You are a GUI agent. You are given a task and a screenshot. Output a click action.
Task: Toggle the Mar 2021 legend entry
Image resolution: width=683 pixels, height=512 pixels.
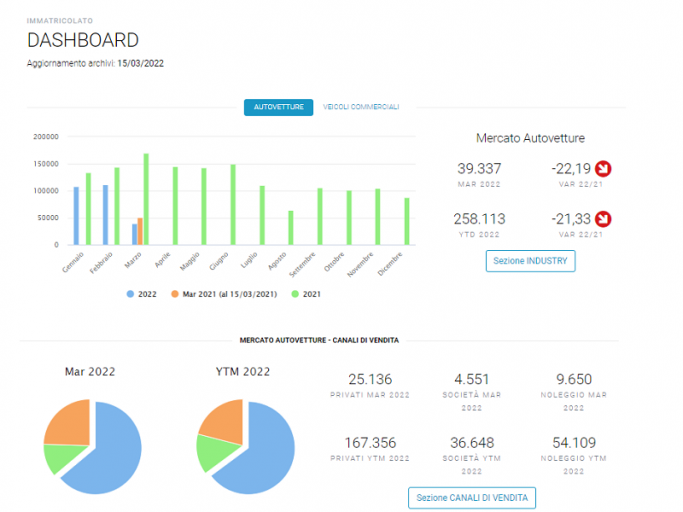point(224,294)
